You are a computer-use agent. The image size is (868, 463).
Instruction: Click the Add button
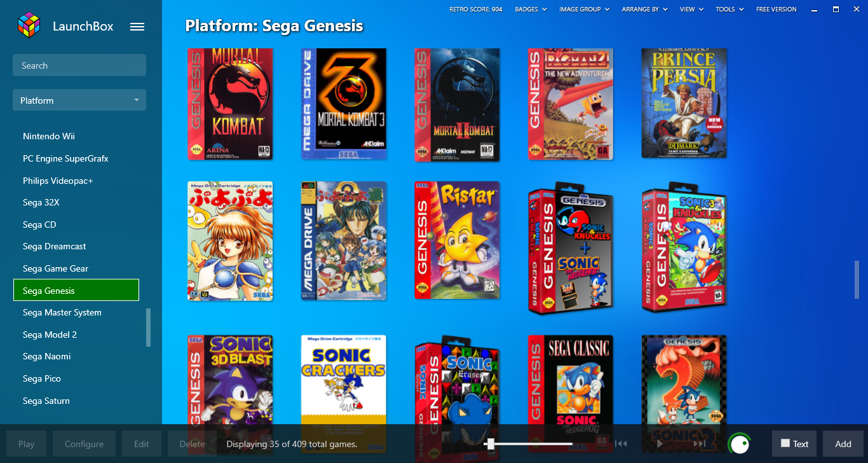click(x=843, y=444)
